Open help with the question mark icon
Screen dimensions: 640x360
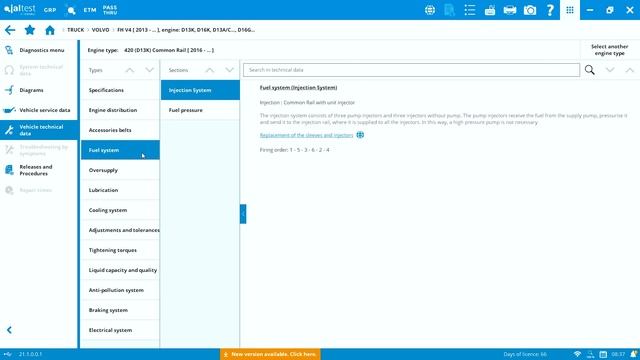[x=550, y=10]
